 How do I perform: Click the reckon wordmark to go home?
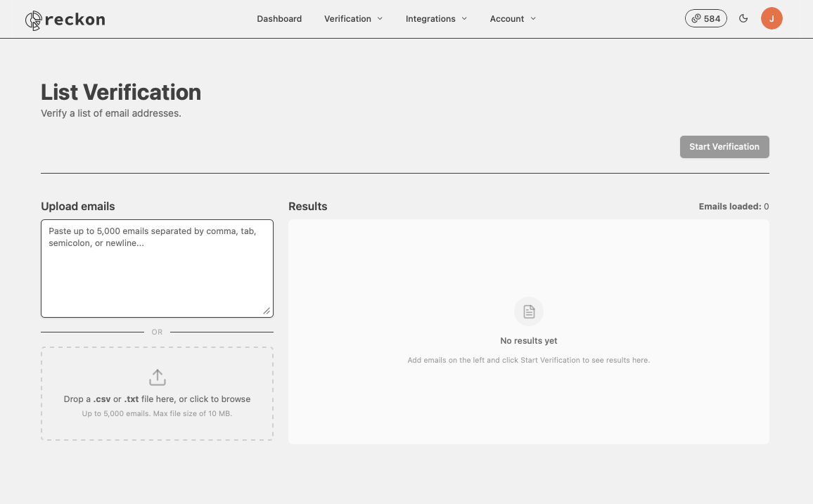[x=75, y=20]
